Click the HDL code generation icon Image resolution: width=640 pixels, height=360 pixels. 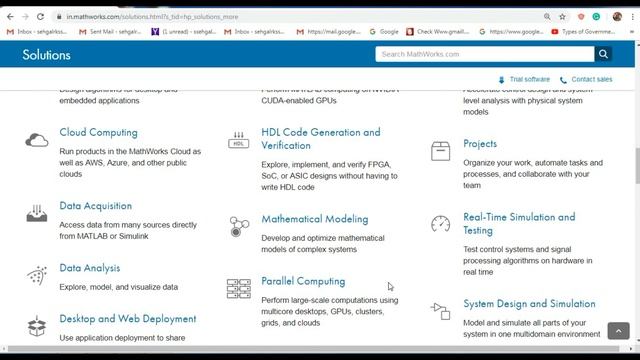click(239, 140)
